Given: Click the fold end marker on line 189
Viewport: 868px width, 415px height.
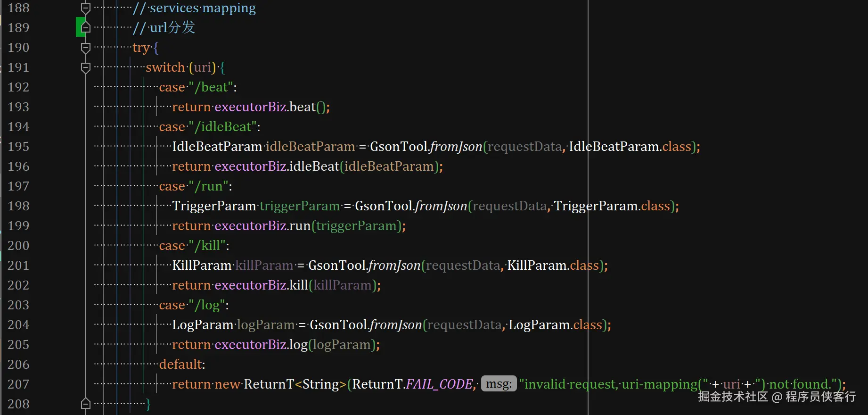Looking at the screenshot, I should pyautogui.click(x=85, y=28).
